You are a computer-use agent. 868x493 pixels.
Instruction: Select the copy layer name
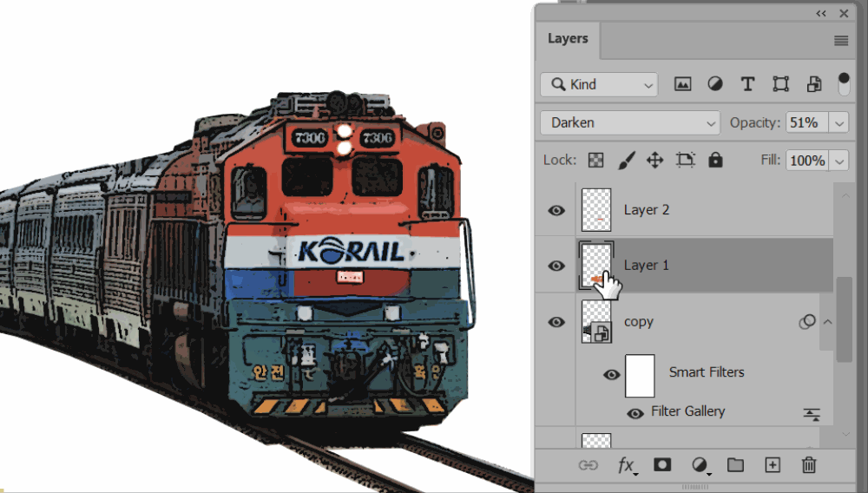pos(639,322)
